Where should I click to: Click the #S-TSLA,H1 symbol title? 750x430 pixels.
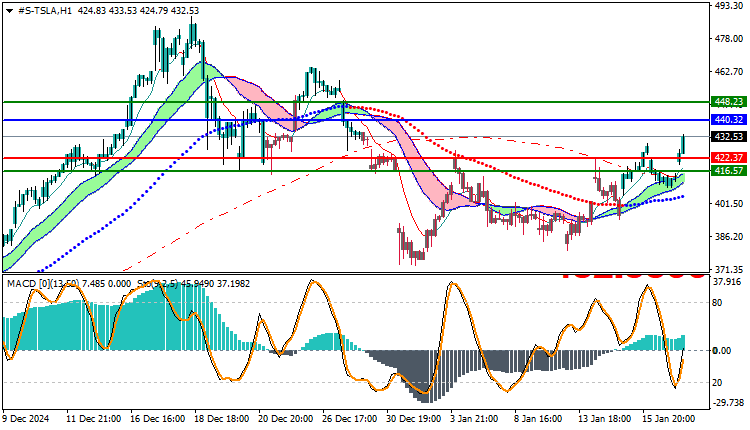point(44,11)
